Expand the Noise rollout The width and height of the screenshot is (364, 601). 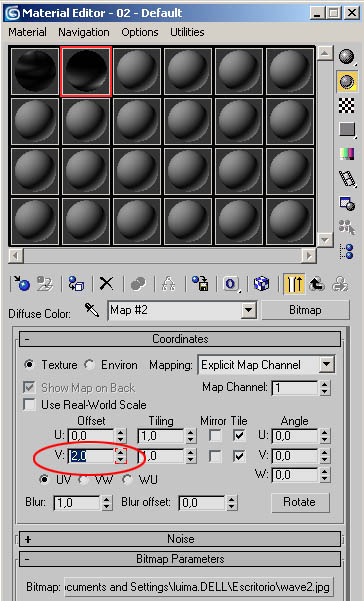pyautogui.click(x=180, y=539)
